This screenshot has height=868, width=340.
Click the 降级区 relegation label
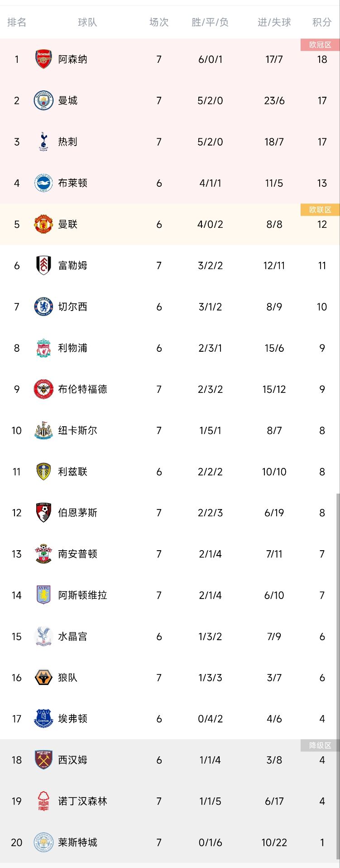pos(320,745)
